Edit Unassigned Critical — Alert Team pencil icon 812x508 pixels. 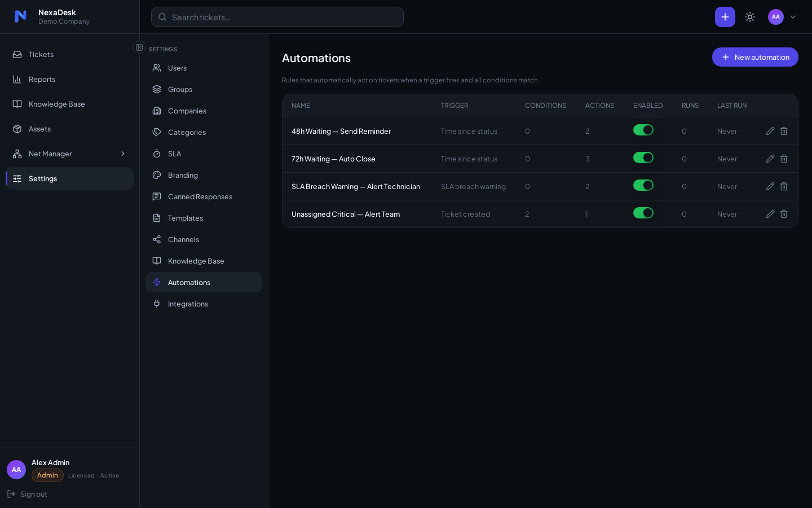click(770, 214)
